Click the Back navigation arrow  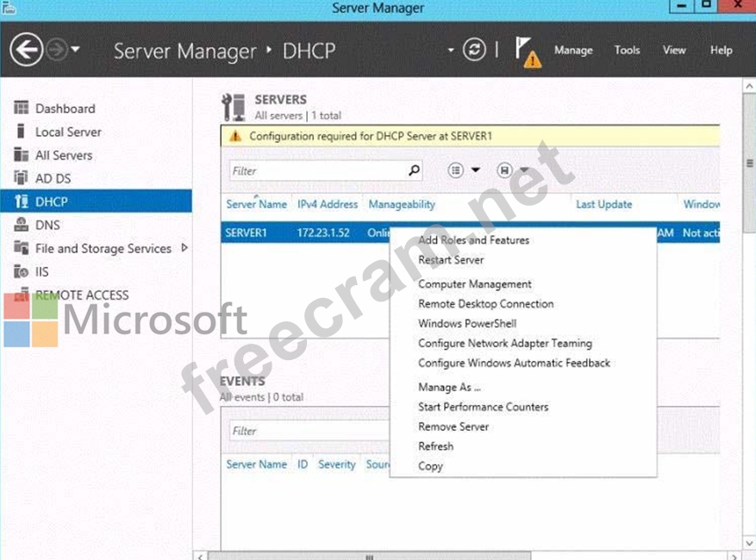[x=27, y=49]
